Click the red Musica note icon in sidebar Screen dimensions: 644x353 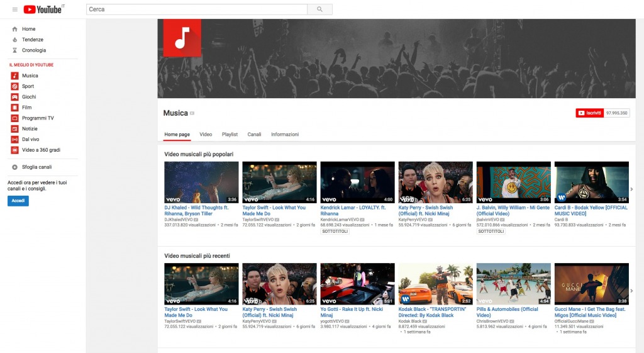click(15, 76)
